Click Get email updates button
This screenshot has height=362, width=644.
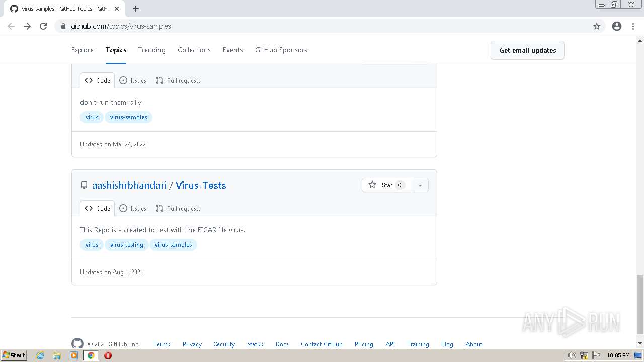pos(527,50)
